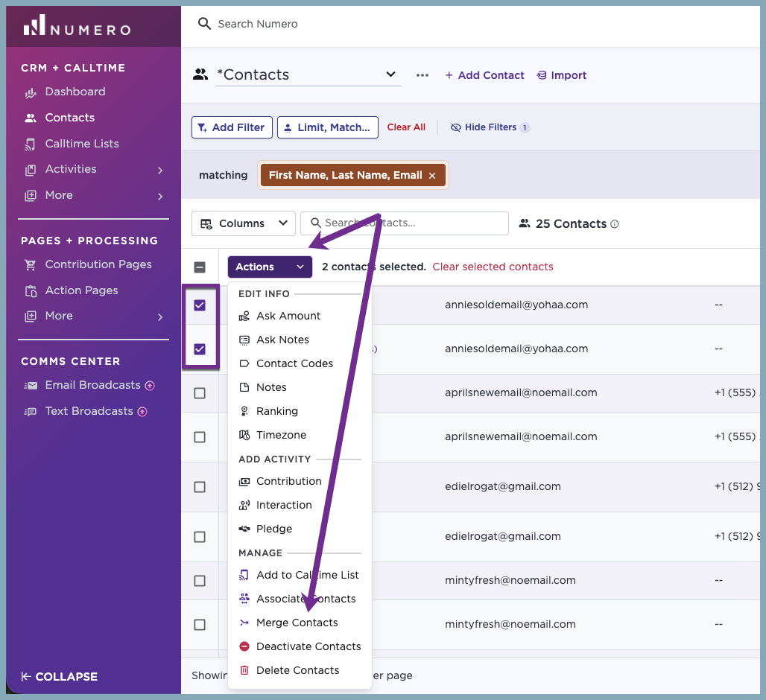
Task: Check the first mintyfresh@noemail.com row checkbox
Action: tap(200, 581)
